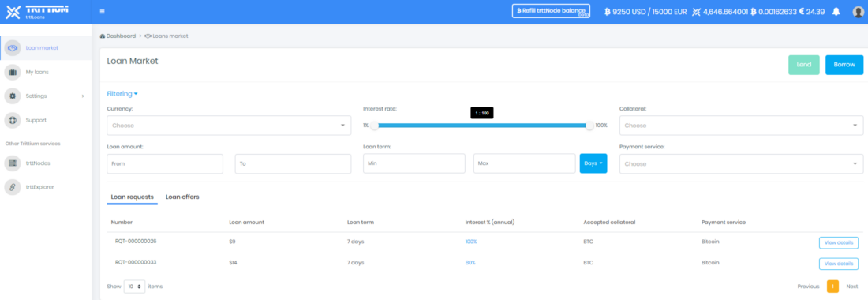The height and width of the screenshot is (300, 868).
Task: Click the Borrow button
Action: pyautogui.click(x=844, y=65)
